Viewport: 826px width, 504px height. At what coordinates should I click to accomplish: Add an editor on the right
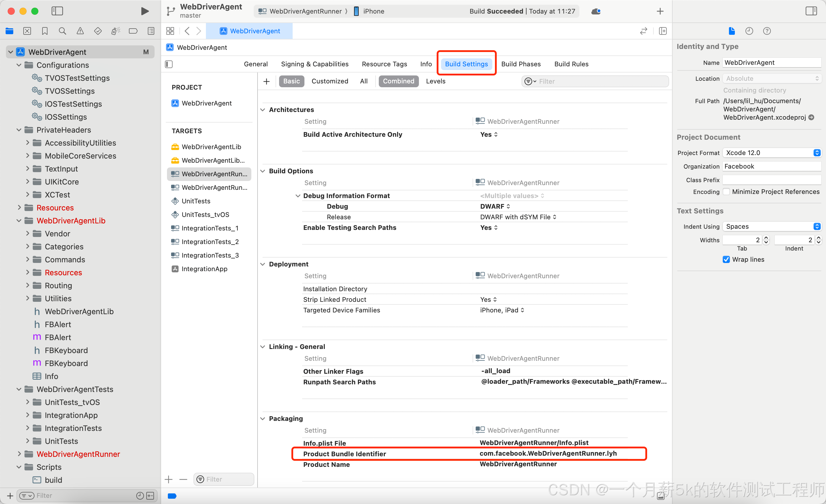coord(663,31)
